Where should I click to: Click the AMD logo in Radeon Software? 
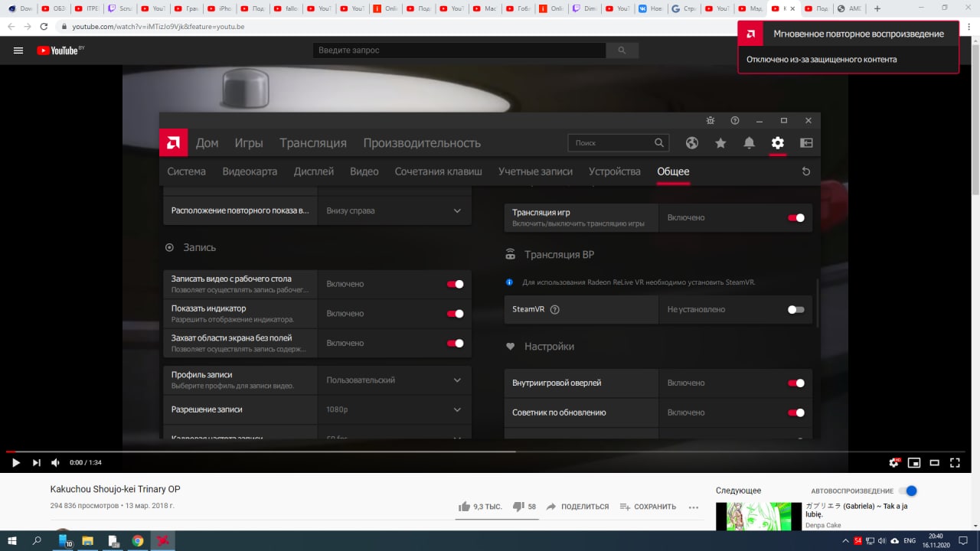[174, 142]
